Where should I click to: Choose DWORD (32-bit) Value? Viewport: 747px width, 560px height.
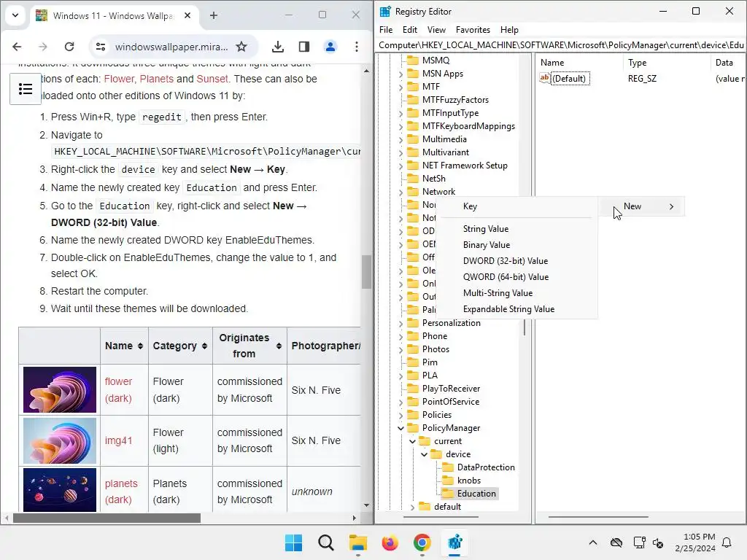point(516,261)
